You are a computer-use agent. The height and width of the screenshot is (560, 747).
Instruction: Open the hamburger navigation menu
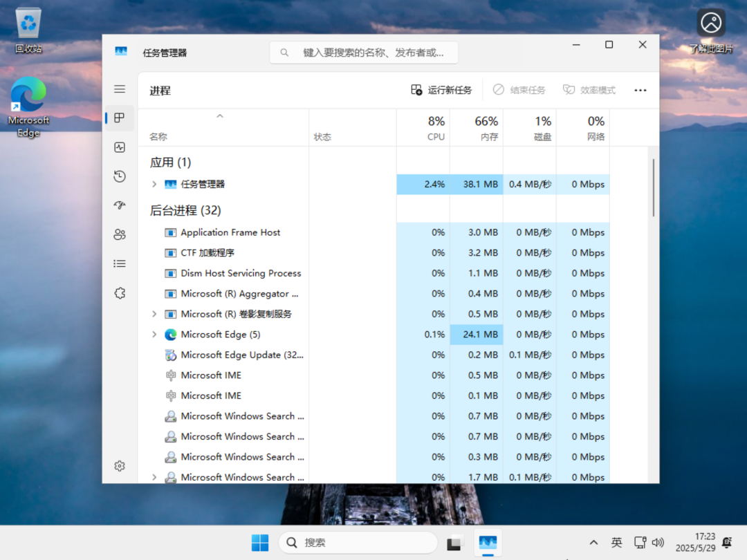click(120, 89)
